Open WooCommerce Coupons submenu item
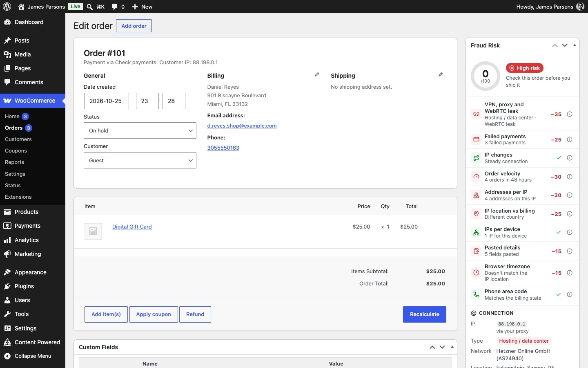588x368 pixels. (x=16, y=151)
